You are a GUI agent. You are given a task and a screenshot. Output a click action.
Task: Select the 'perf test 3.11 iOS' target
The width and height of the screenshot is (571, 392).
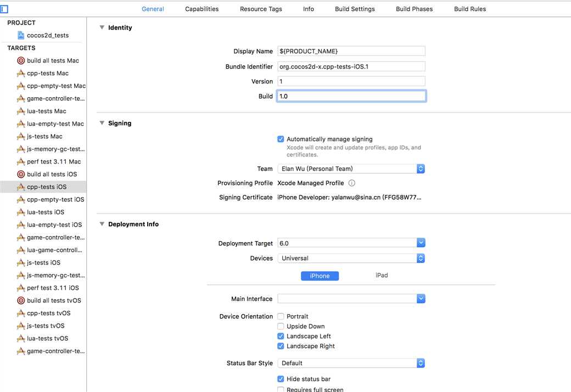(43, 288)
